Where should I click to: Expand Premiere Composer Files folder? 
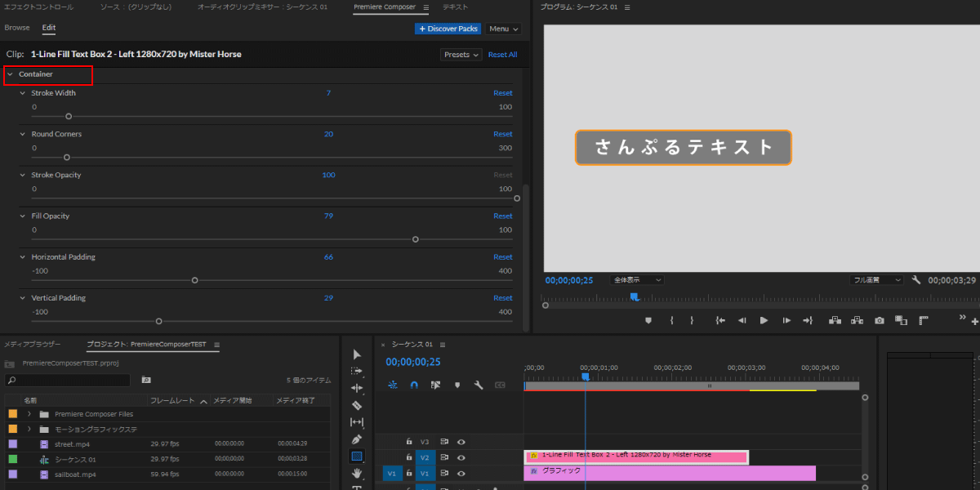pyautogui.click(x=29, y=414)
